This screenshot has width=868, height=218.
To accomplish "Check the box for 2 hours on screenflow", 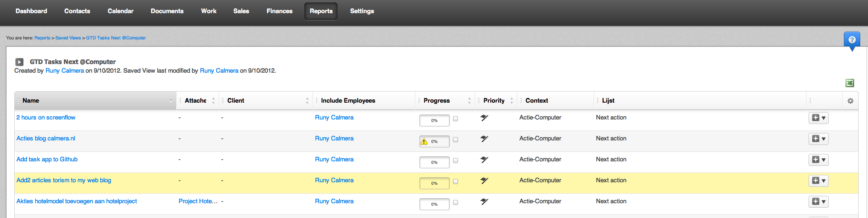I will (x=456, y=119).
